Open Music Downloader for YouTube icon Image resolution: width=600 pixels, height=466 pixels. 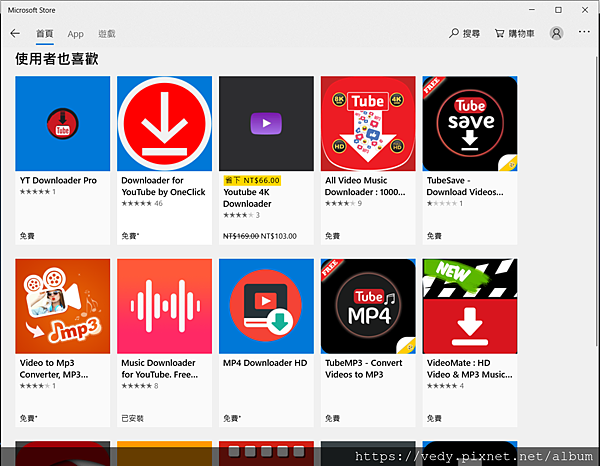[x=165, y=306]
